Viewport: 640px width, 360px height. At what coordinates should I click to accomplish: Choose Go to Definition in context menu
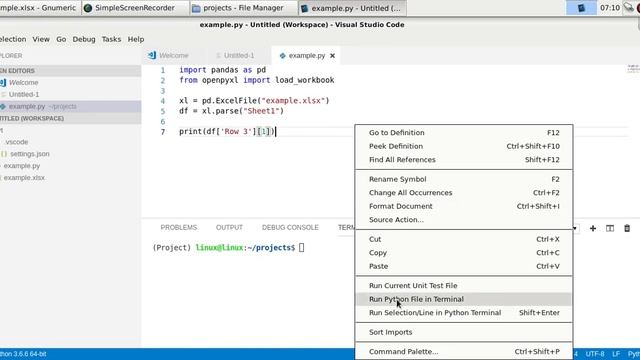pos(464,133)
